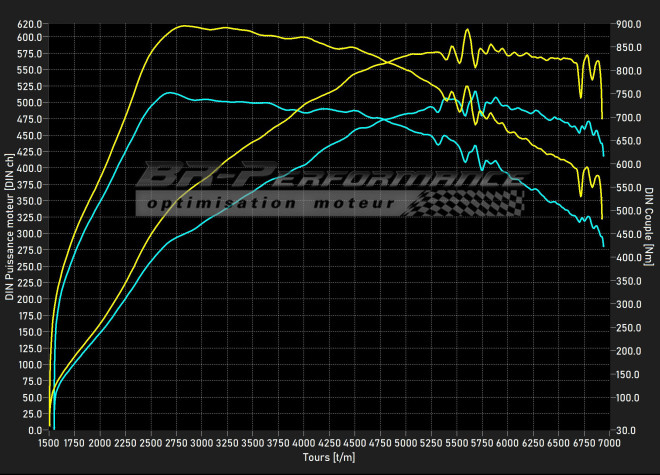This screenshot has height=475, width=660.
Task: Click the 500.0 label on right axis
Action: [x=630, y=211]
